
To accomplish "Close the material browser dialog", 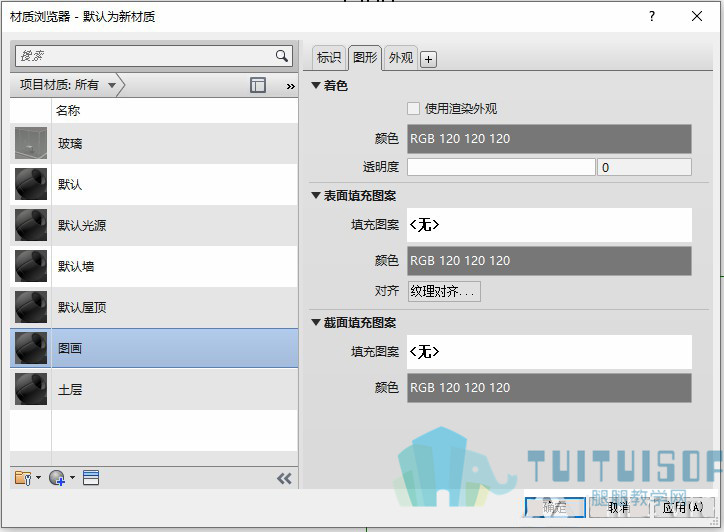I will coord(697,16).
